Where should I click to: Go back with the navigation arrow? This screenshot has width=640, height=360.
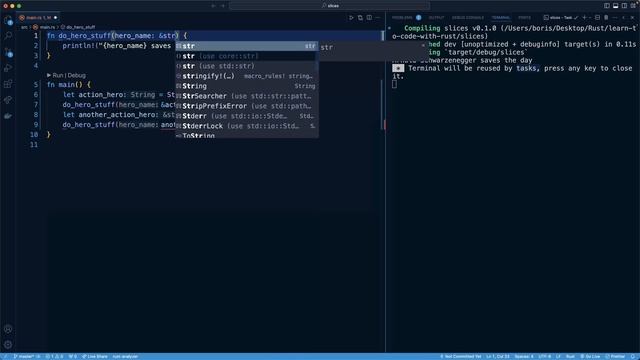click(x=213, y=6)
